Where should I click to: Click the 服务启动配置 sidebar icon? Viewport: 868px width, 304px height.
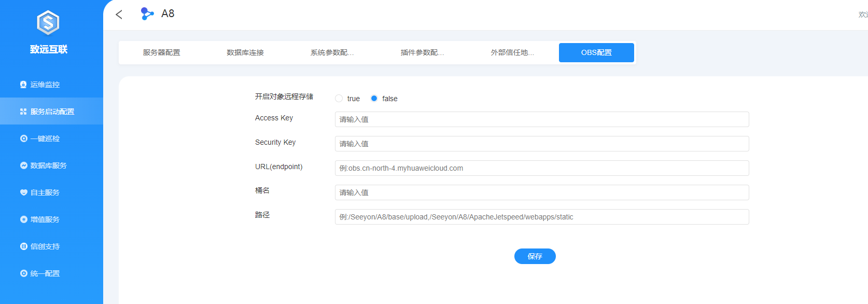[x=23, y=112]
